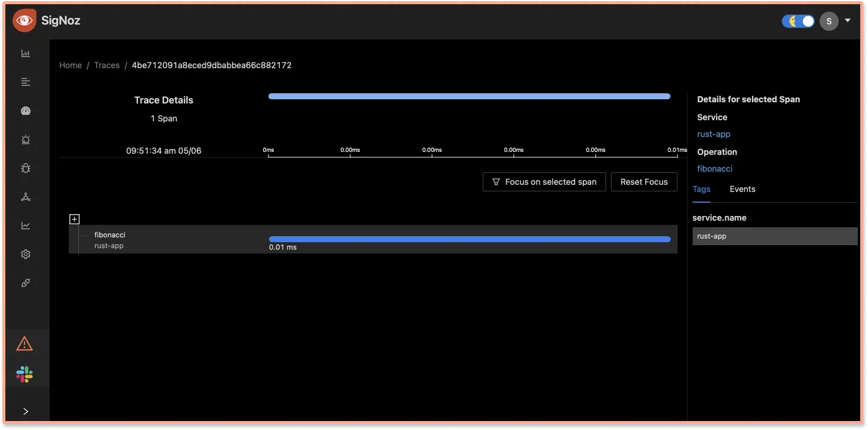This screenshot has height=430, width=868.
Task: Click the Trace Details heading
Action: (x=164, y=100)
